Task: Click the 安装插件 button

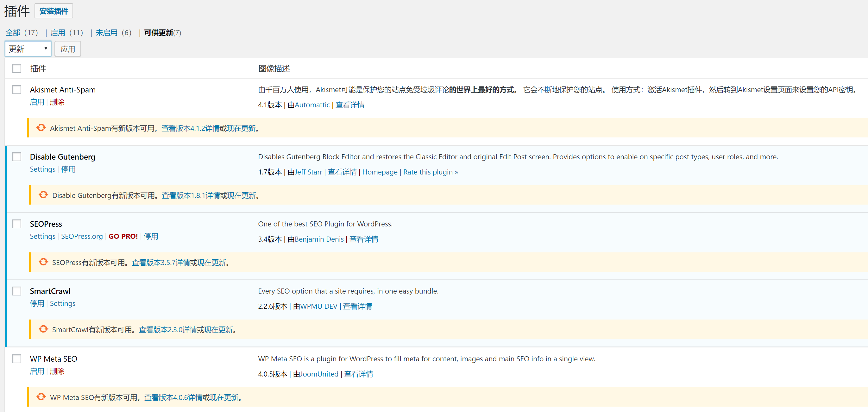Action: [53, 10]
